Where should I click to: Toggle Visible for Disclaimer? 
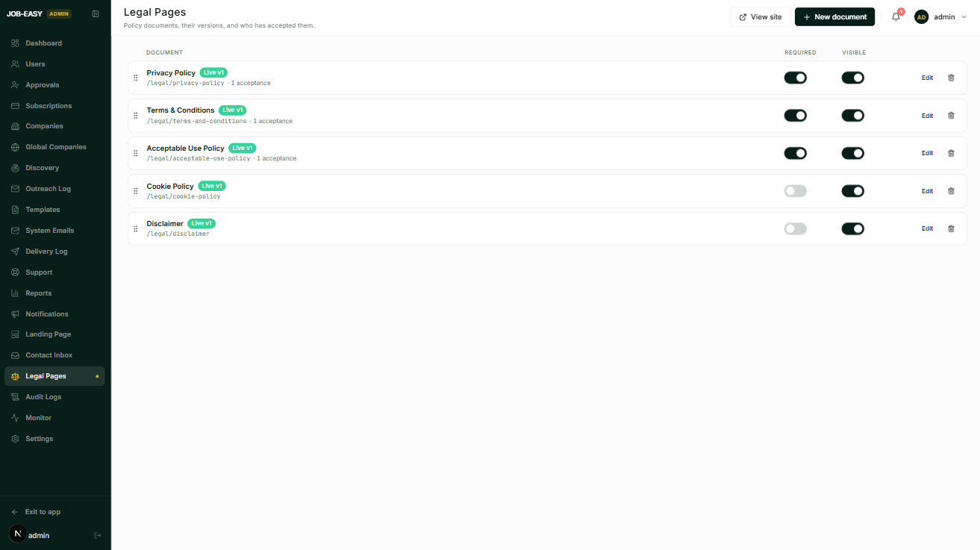coord(852,228)
